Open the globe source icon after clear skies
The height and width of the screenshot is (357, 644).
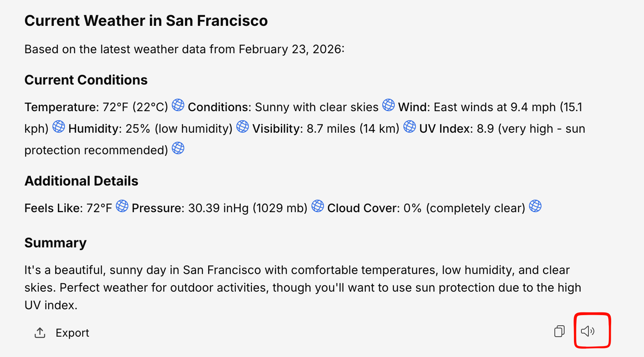[389, 105]
